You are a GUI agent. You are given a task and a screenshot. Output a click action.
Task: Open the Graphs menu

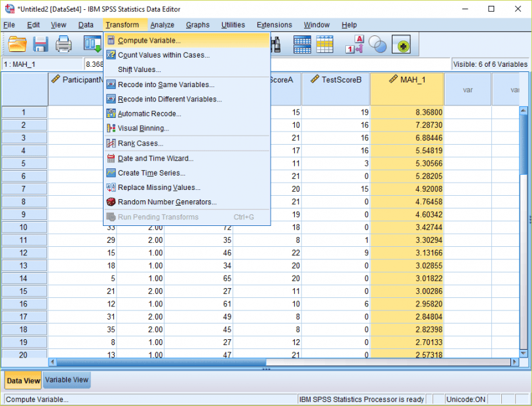pyautogui.click(x=197, y=25)
